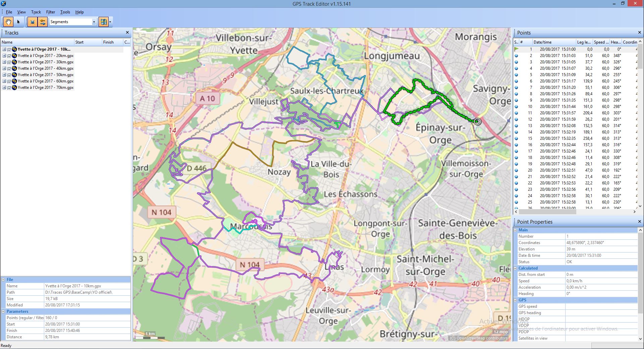Uncheck the 20km.gpx track checkbox

(x=9, y=56)
